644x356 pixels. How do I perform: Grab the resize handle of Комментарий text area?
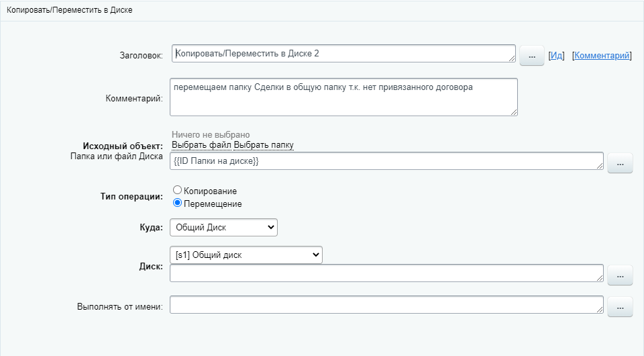pyautogui.click(x=513, y=112)
